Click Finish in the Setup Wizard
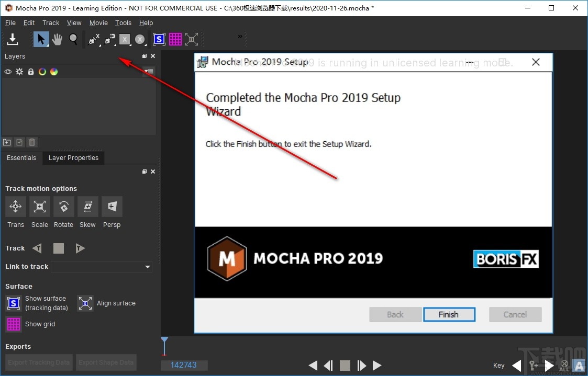Image resolution: width=588 pixels, height=376 pixels. point(449,314)
